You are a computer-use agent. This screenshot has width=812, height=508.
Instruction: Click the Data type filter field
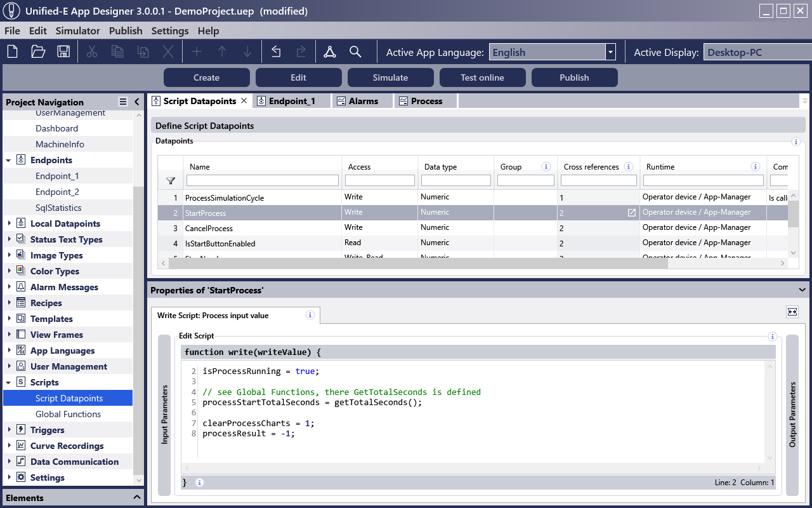pos(456,181)
